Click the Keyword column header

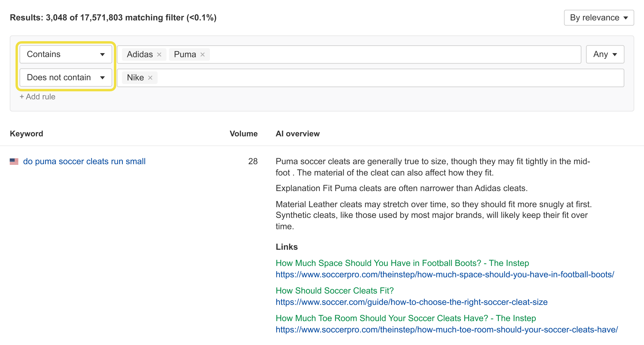click(x=27, y=134)
